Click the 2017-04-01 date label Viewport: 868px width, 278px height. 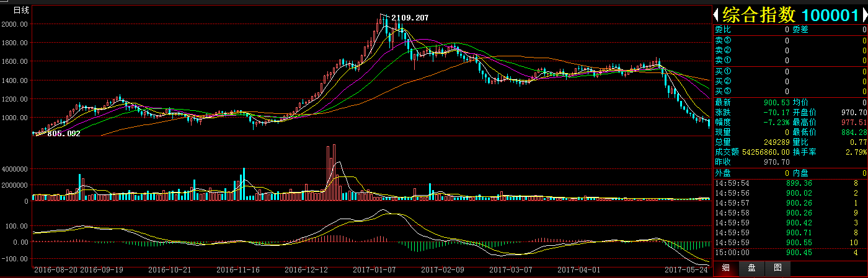[x=579, y=270]
